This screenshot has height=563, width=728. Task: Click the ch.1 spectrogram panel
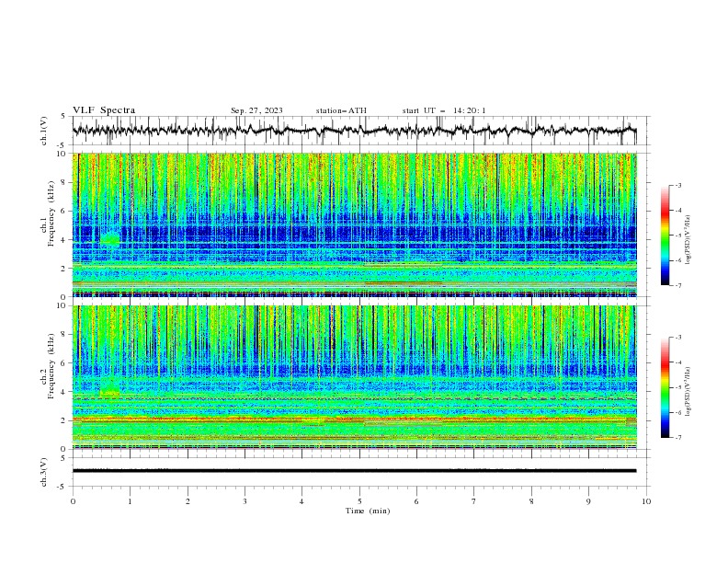[x=355, y=224]
